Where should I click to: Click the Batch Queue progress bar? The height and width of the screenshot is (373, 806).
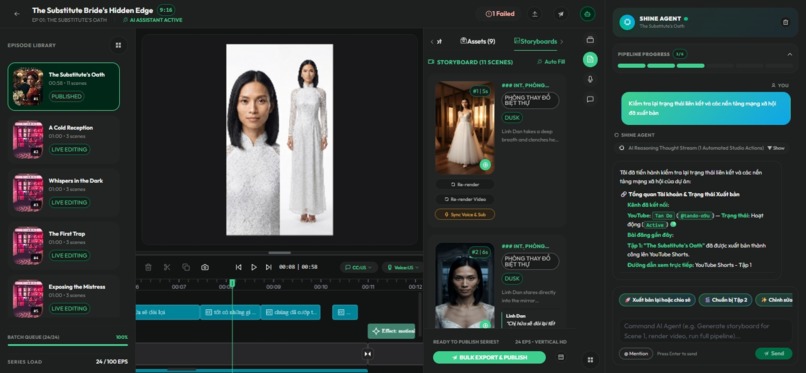[x=67, y=345]
